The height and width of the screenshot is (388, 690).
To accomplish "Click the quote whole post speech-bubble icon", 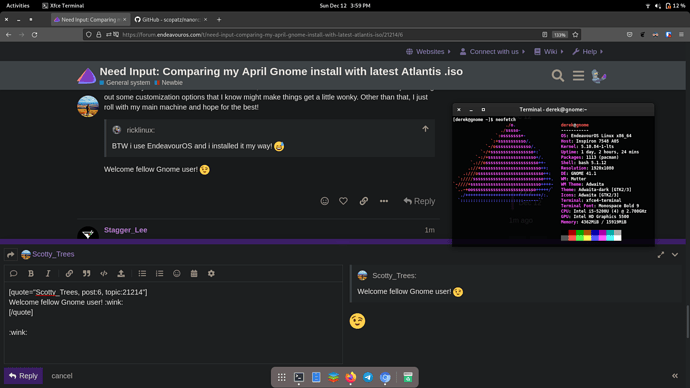I will (x=13, y=273).
